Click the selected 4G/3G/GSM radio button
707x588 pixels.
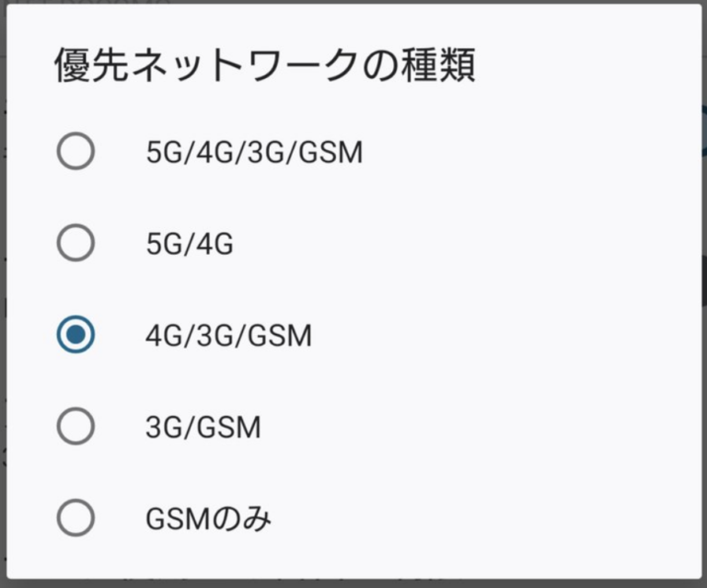[x=75, y=334]
